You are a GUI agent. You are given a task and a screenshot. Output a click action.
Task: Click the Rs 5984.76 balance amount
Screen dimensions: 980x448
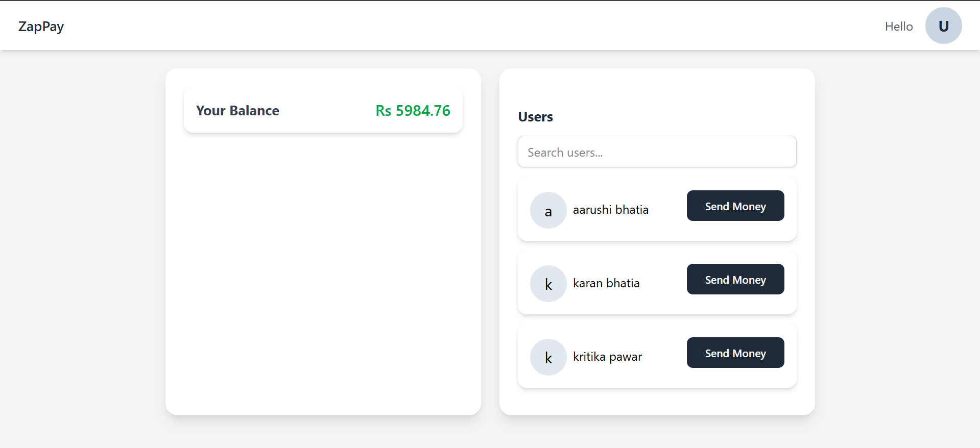(413, 111)
